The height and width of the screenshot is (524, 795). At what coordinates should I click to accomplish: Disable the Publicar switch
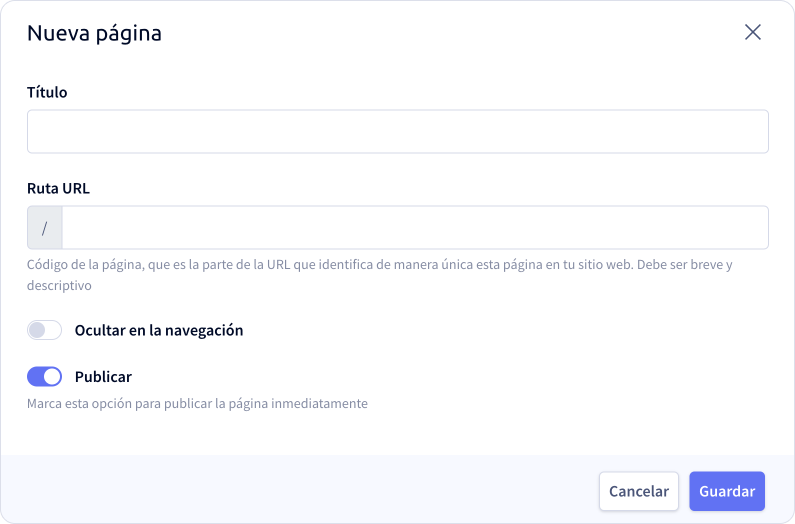tap(45, 377)
